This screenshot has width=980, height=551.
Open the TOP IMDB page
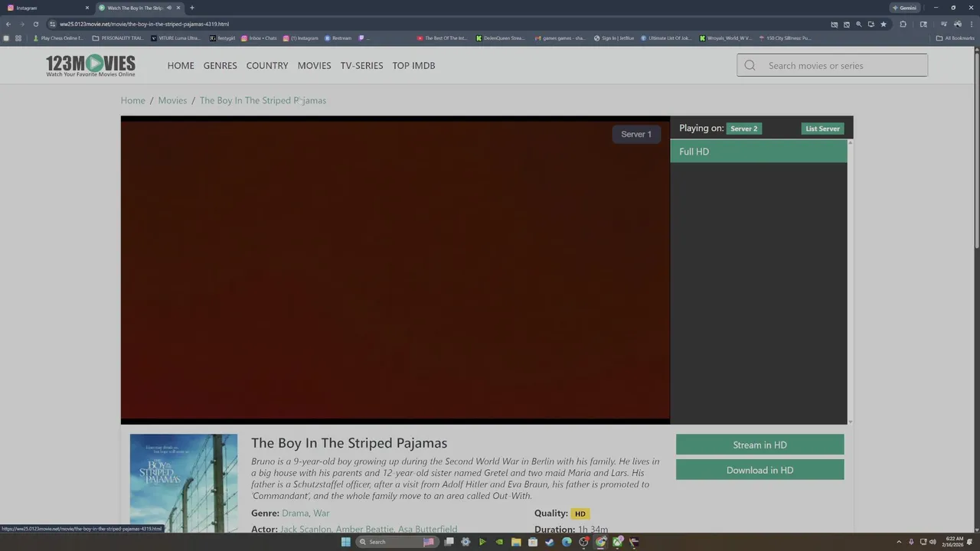[x=414, y=66]
